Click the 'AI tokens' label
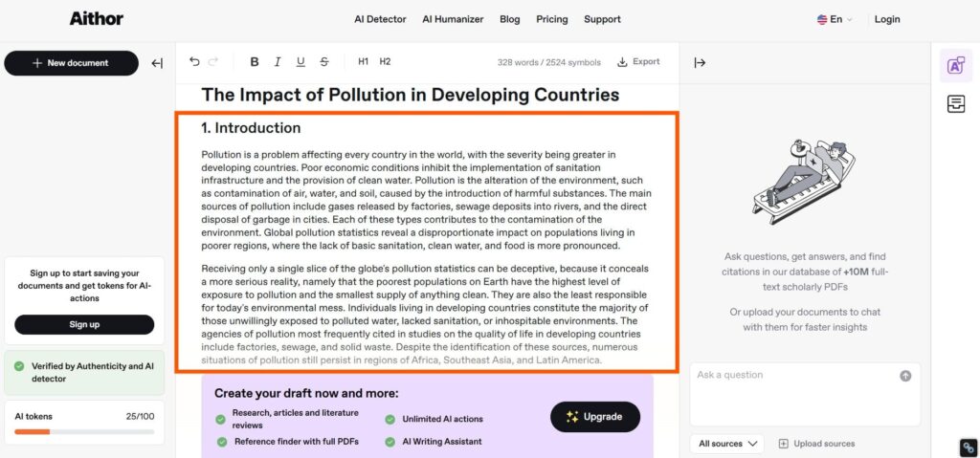 coord(33,416)
